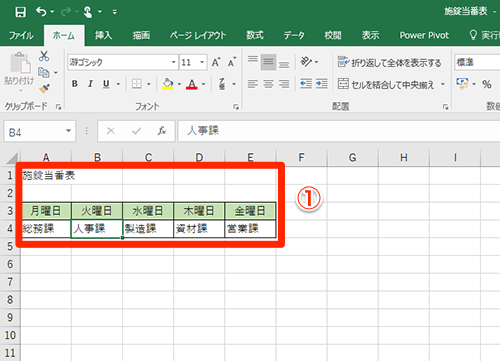Click the Copy icon
The image size is (500, 361).
tap(44, 72)
